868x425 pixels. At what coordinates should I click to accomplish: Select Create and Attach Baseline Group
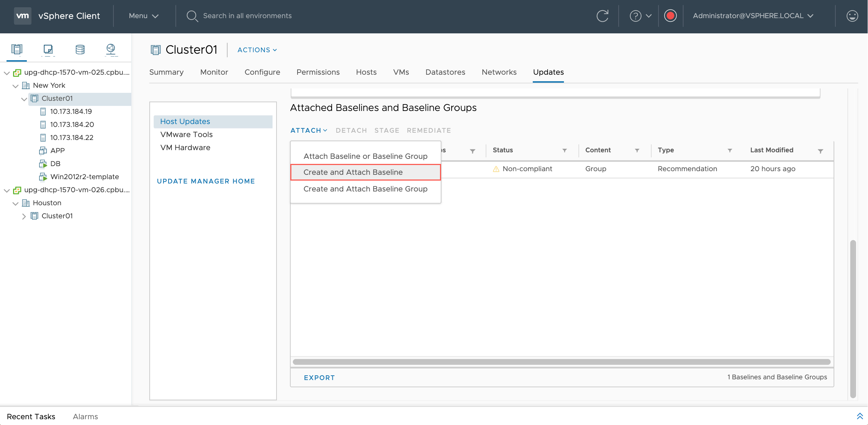pyautogui.click(x=365, y=189)
